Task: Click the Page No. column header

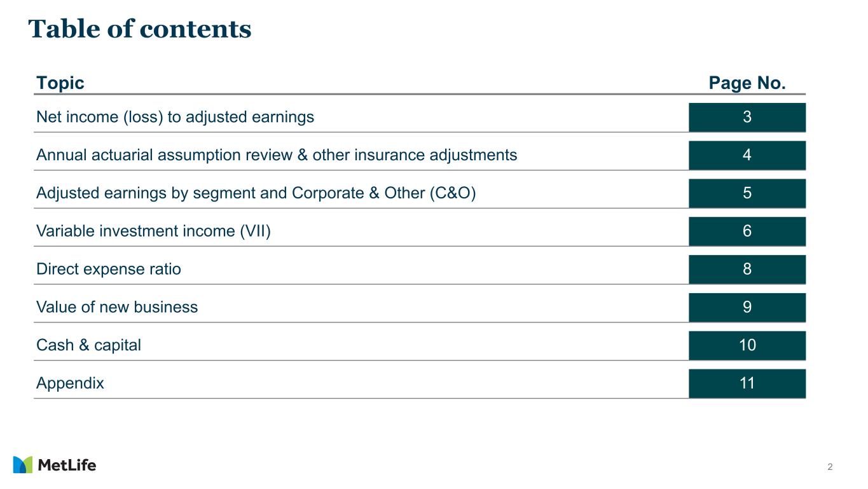Action: (747, 83)
